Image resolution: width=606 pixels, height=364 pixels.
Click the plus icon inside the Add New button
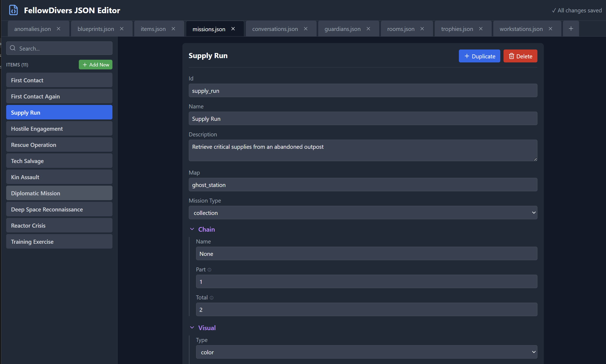tap(85, 65)
